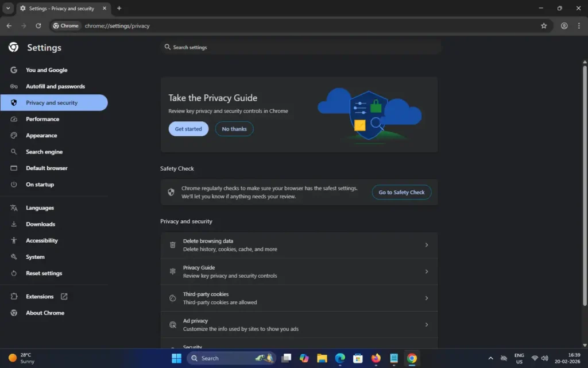Open the tab search dropdown arrow
The height and width of the screenshot is (368, 588).
pos(8,9)
